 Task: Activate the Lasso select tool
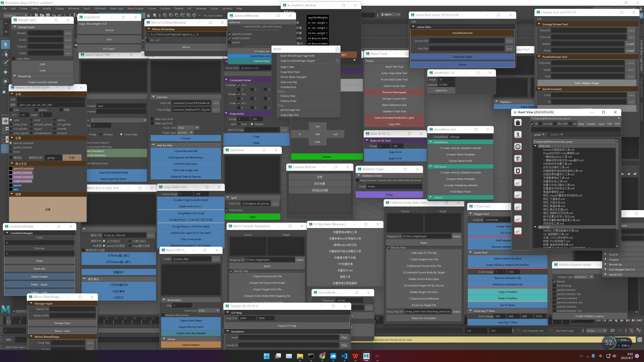point(6,54)
